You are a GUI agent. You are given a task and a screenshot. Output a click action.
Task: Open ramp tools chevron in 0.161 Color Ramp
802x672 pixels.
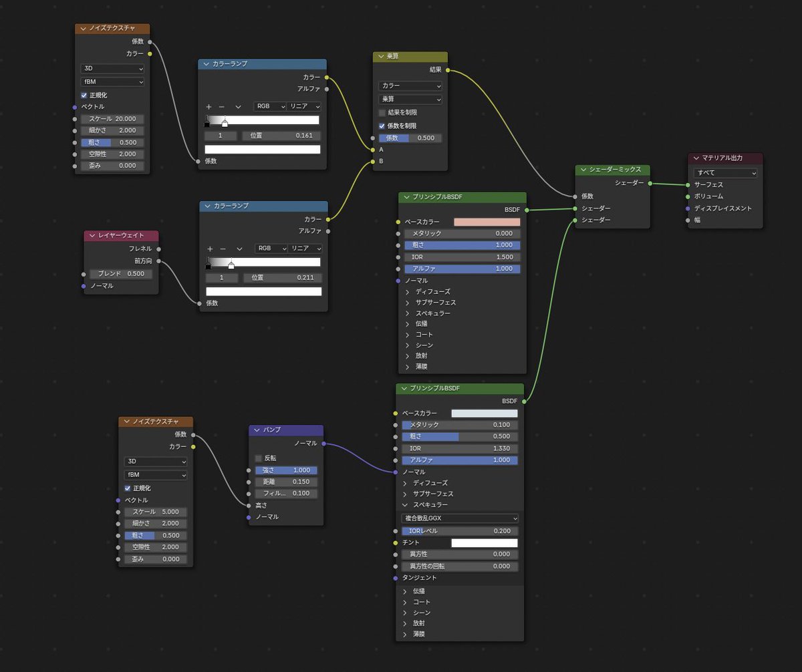(238, 107)
